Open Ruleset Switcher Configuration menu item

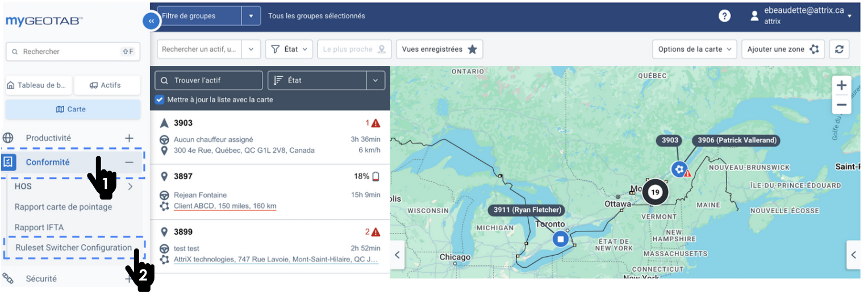73,248
